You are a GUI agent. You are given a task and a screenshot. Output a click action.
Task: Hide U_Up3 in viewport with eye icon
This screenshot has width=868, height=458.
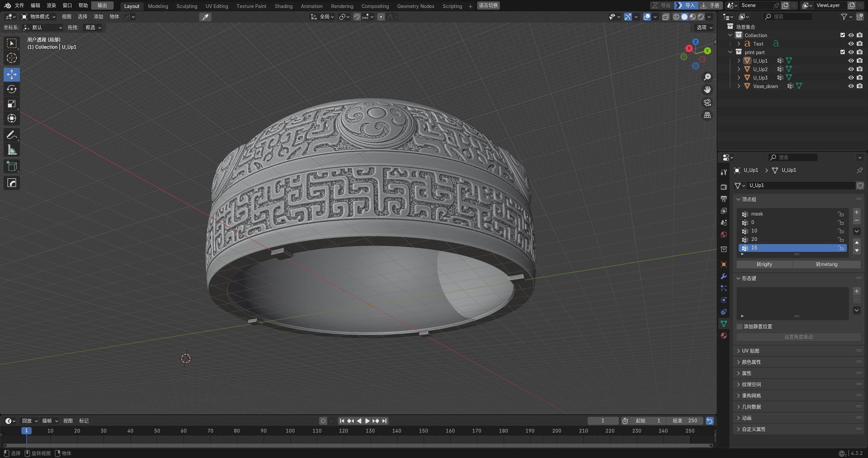coord(851,78)
